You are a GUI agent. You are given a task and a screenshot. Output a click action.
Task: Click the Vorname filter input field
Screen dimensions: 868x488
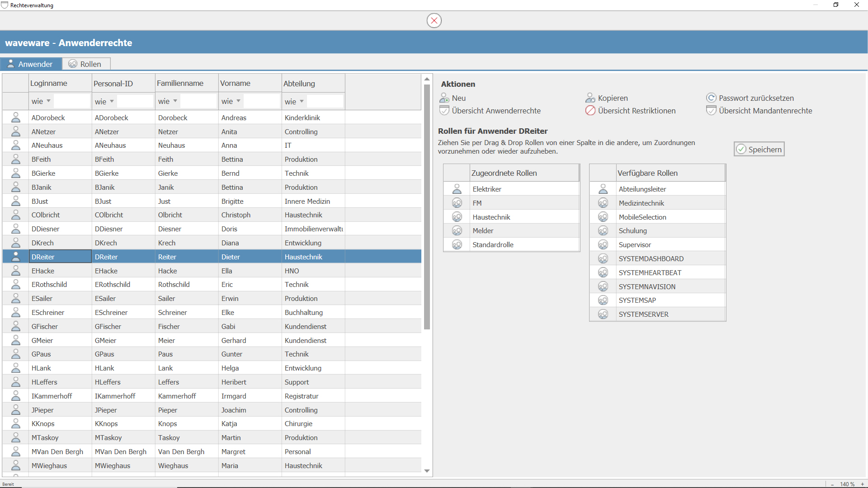261,101
